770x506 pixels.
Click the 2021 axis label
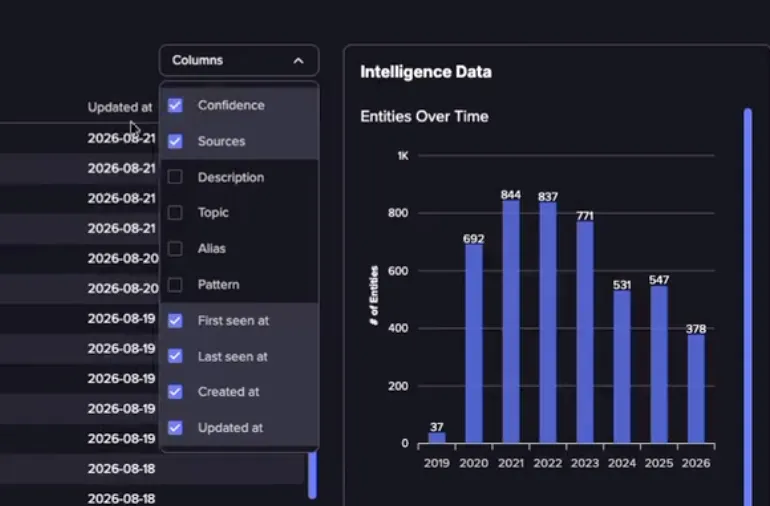pyautogui.click(x=511, y=463)
